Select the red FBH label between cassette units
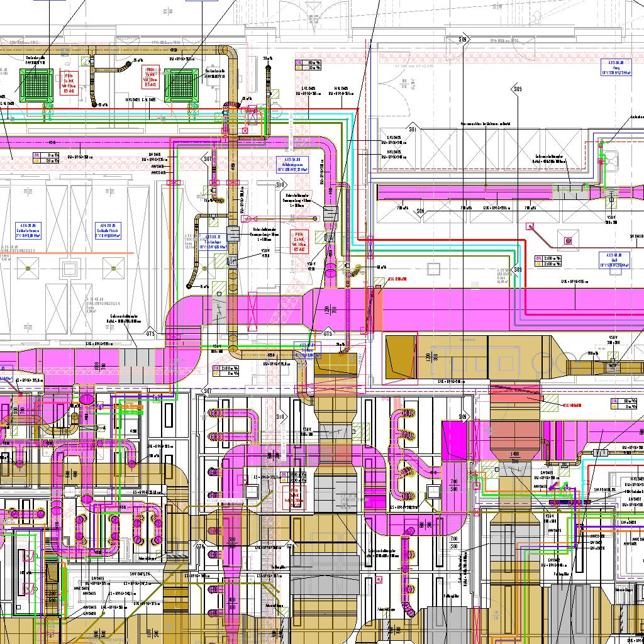The width and height of the screenshot is (644, 644). pyautogui.click(x=151, y=79)
